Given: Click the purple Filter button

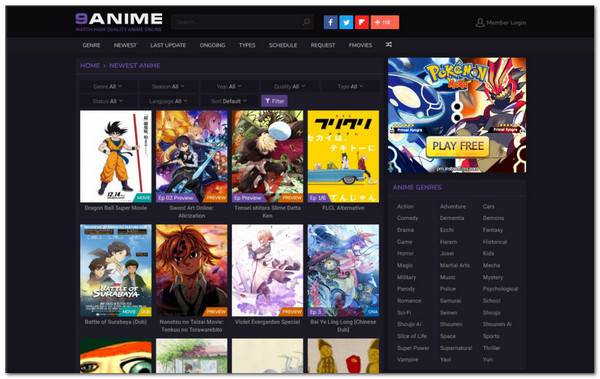Looking at the screenshot, I should tap(274, 101).
